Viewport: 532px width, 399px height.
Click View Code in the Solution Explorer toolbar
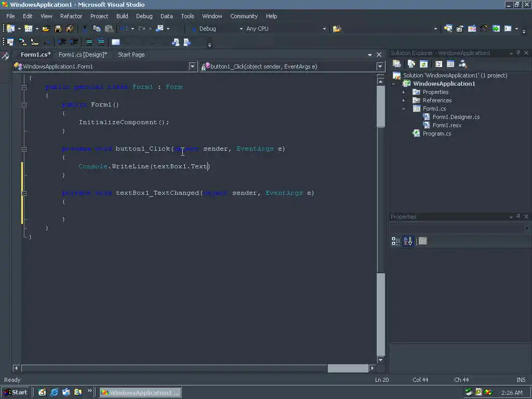click(438, 64)
